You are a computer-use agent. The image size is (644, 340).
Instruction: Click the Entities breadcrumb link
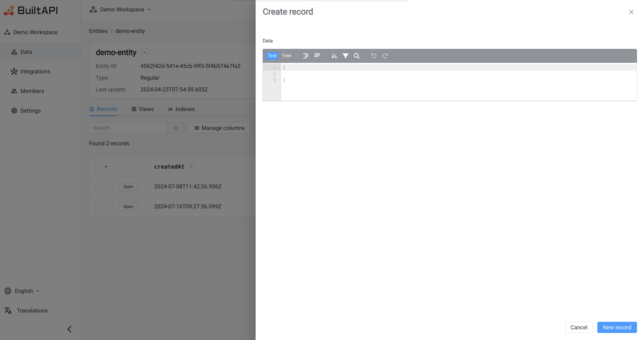pos(98,31)
